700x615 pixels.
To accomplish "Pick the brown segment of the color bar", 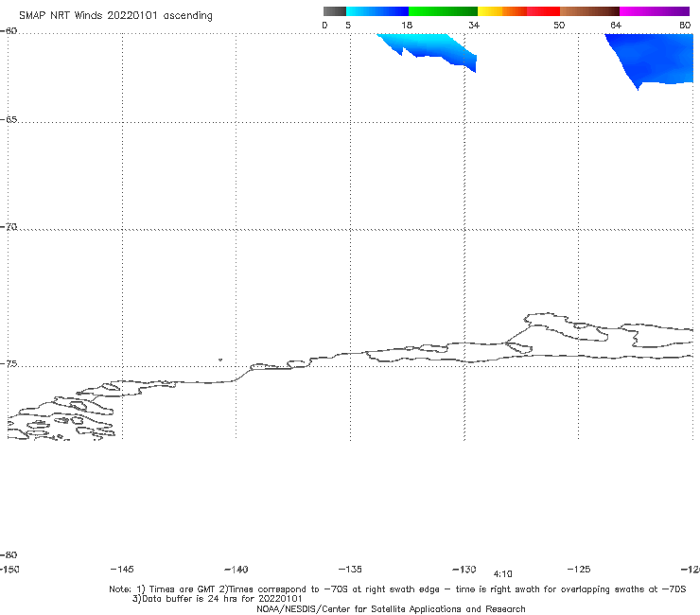I will pyautogui.click(x=589, y=11).
